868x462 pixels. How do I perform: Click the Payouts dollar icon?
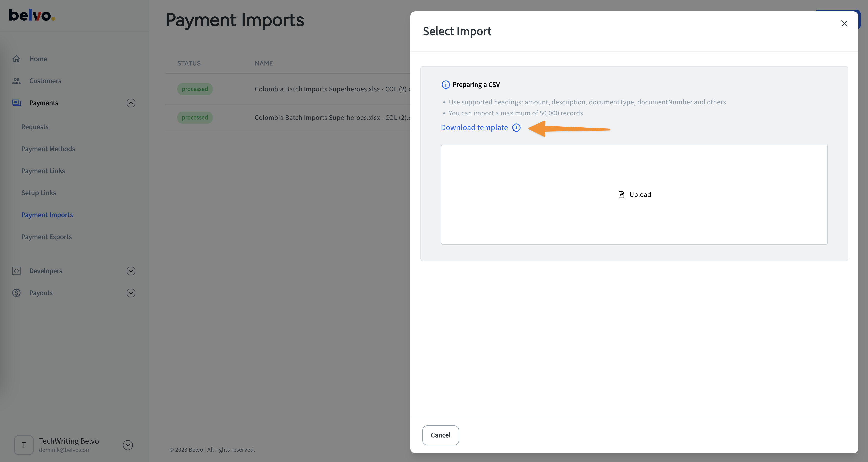(x=16, y=293)
